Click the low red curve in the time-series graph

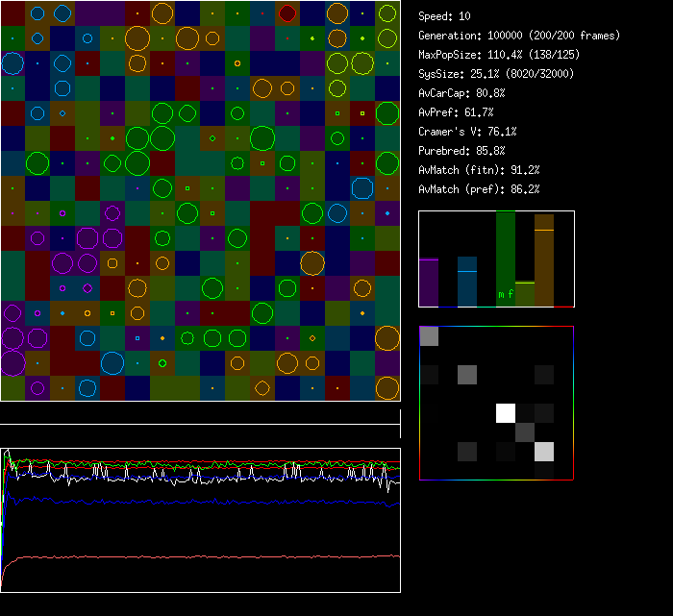pyautogui.click(x=192, y=556)
